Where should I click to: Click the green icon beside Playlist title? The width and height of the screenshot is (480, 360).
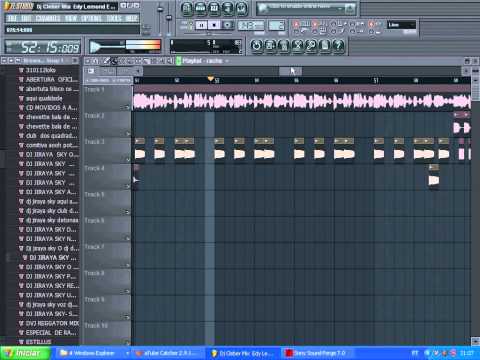coord(179,61)
